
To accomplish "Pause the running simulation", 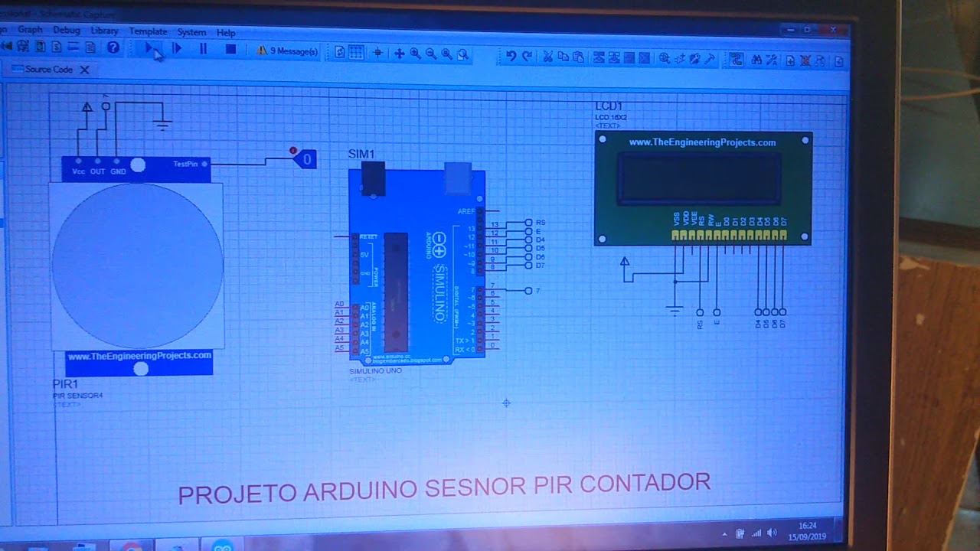I will [x=203, y=49].
